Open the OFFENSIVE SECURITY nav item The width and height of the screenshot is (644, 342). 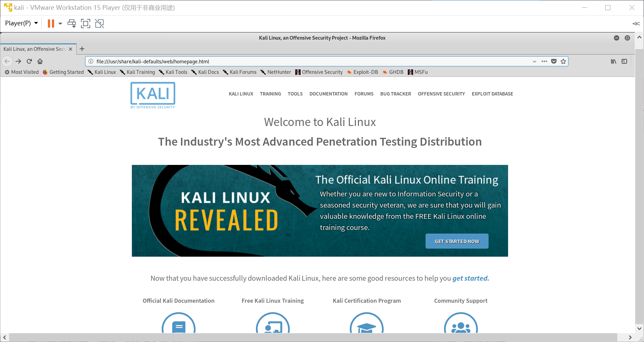(x=441, y=94)
